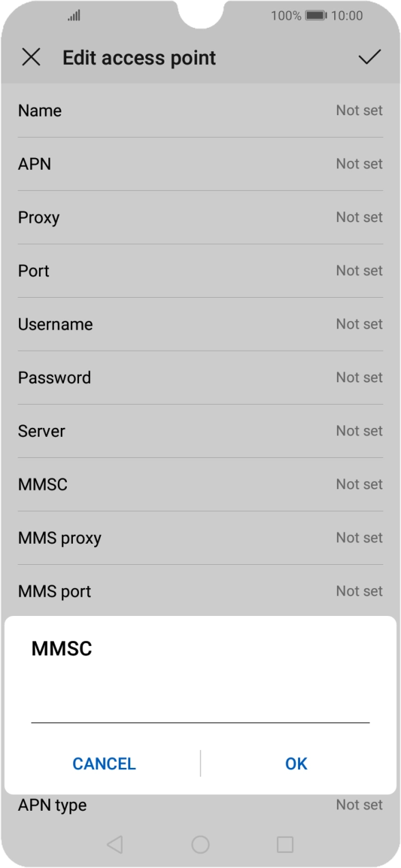401x868 pixels.
Task: Tap the home circle button
Action: pyautogui.click(x=200, y=843)
